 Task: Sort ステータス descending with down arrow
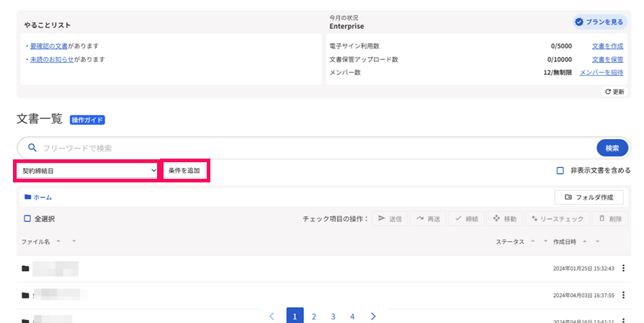[545, 242]
